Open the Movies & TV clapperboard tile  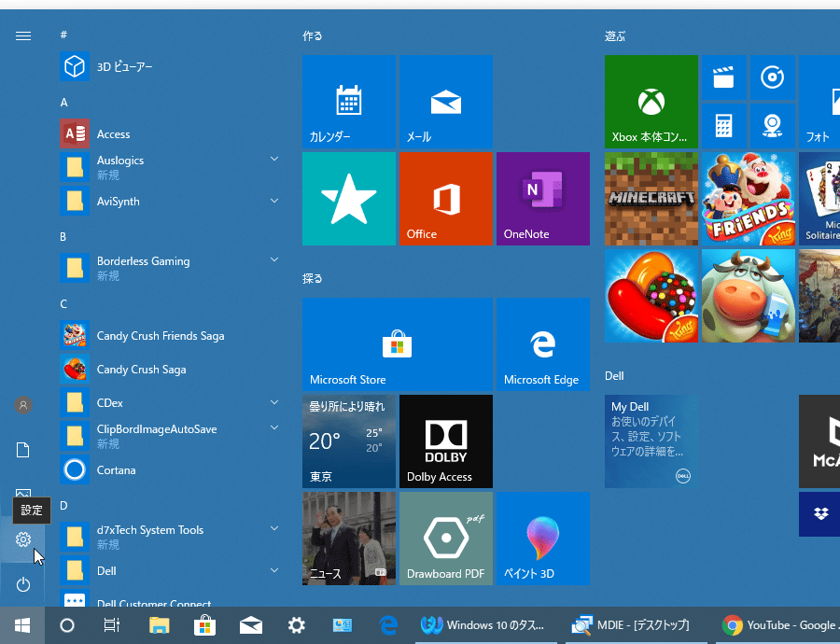(723, 77)
